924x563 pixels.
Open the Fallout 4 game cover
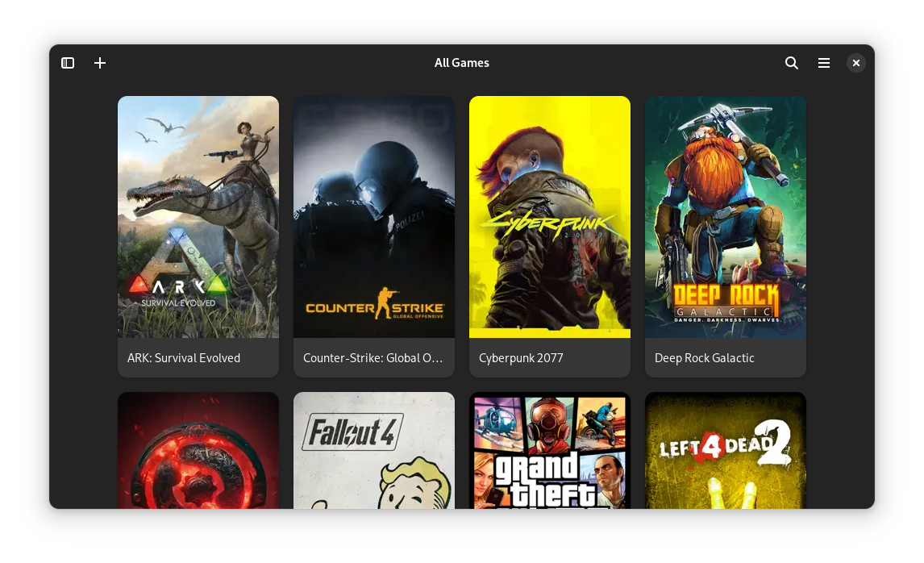[374, 450]
